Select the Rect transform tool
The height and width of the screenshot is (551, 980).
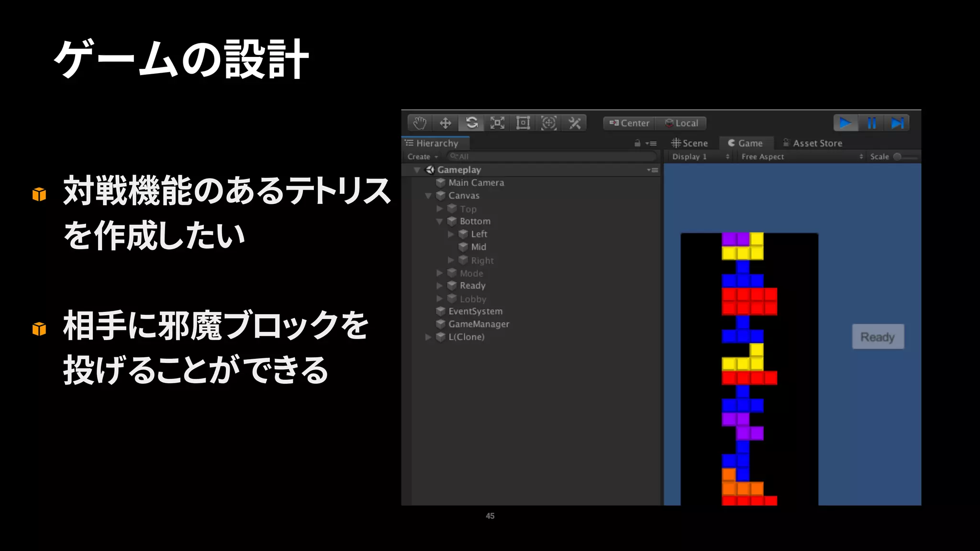point(523,123)
